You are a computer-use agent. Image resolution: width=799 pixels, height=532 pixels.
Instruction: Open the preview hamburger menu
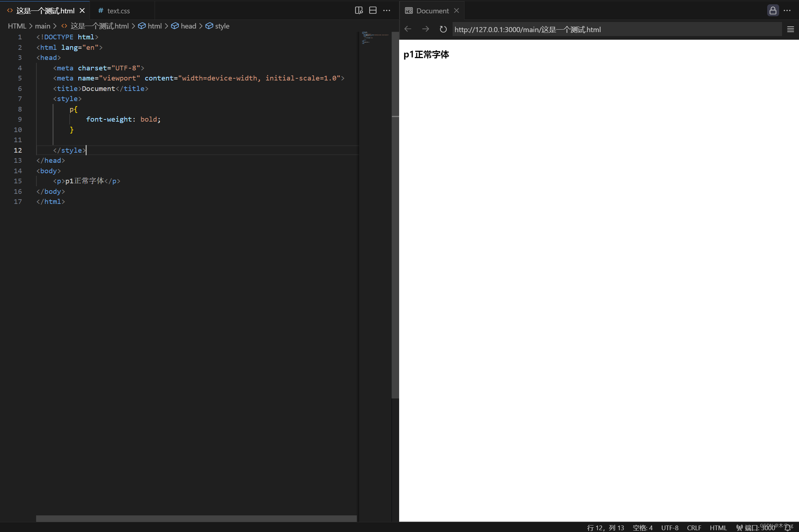790,29
